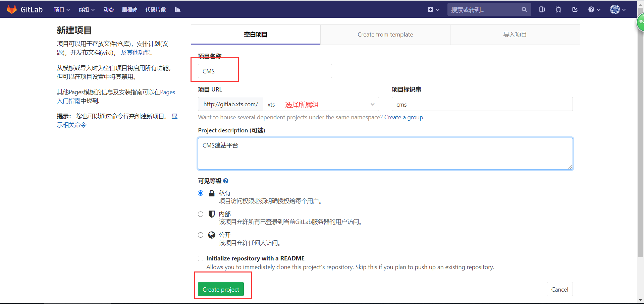Open the 及其他功能 link
The width and height of the screenshot is (644, 304).
pos(136,53)
